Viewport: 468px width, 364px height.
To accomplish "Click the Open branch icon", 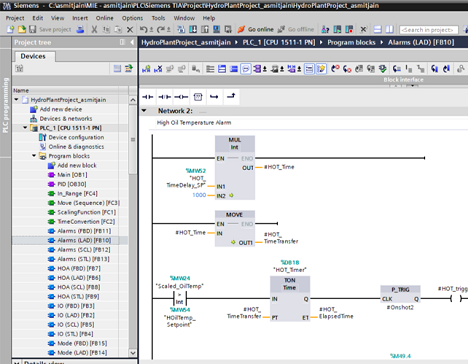I will 214,97.
